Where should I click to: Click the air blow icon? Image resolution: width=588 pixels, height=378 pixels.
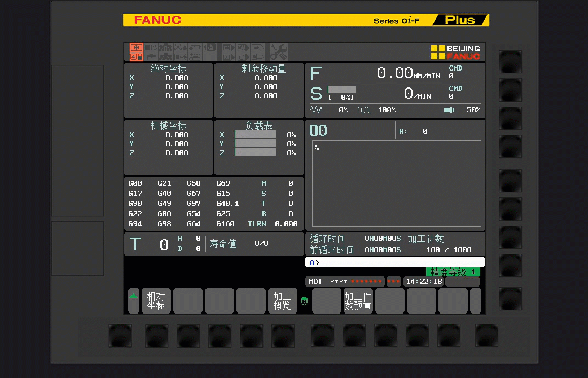point(181,56)
